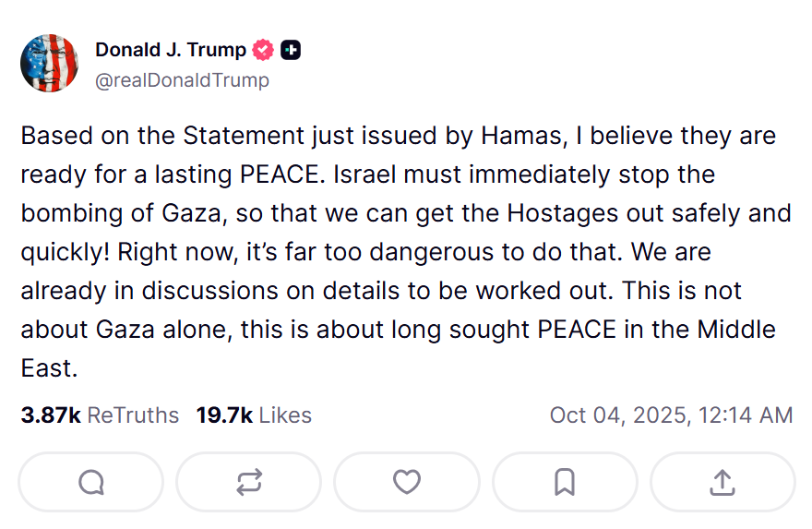
Task: Open the share options icon
Action: click(722, 481)
